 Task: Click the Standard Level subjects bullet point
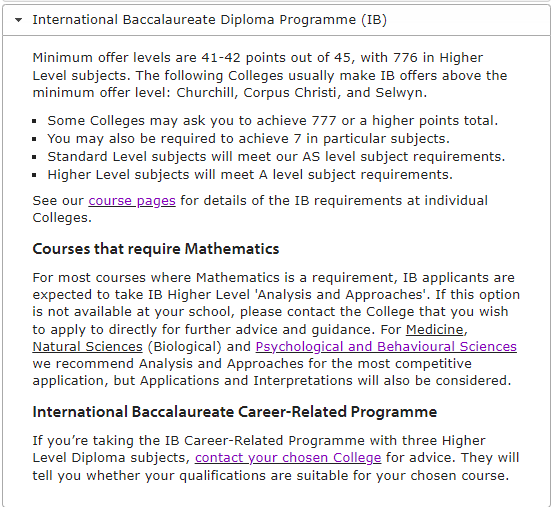coord(276,157)
